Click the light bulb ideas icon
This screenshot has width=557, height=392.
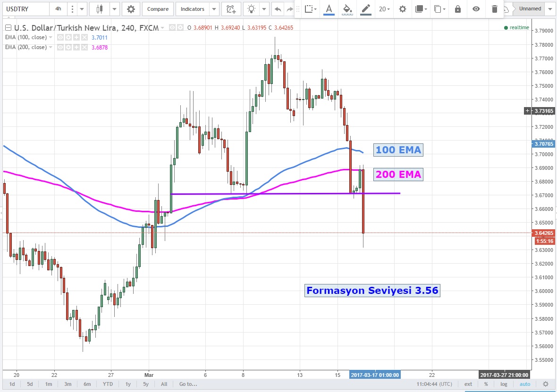point(252,9)
